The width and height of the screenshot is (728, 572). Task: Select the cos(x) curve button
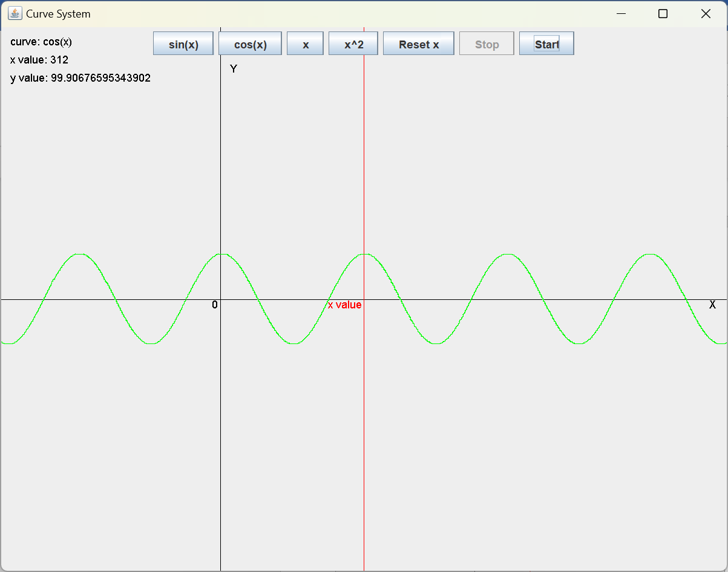tap(250, 44)
